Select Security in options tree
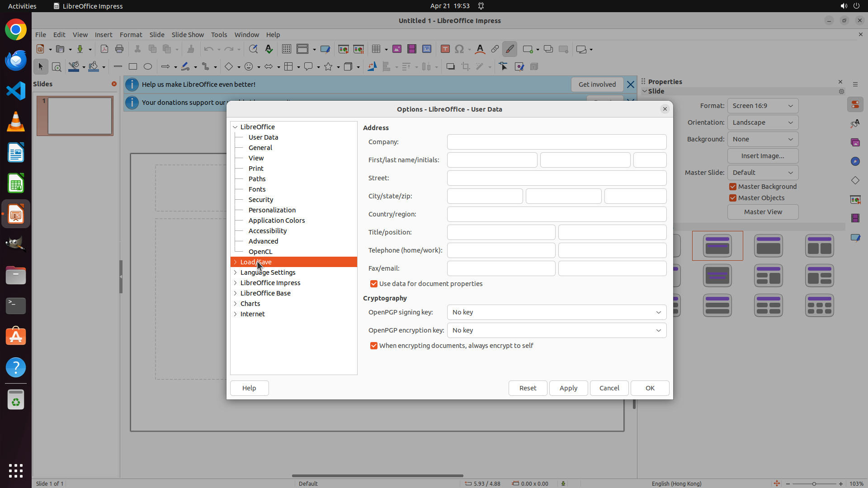868x488 pixels. pos(260,200)
